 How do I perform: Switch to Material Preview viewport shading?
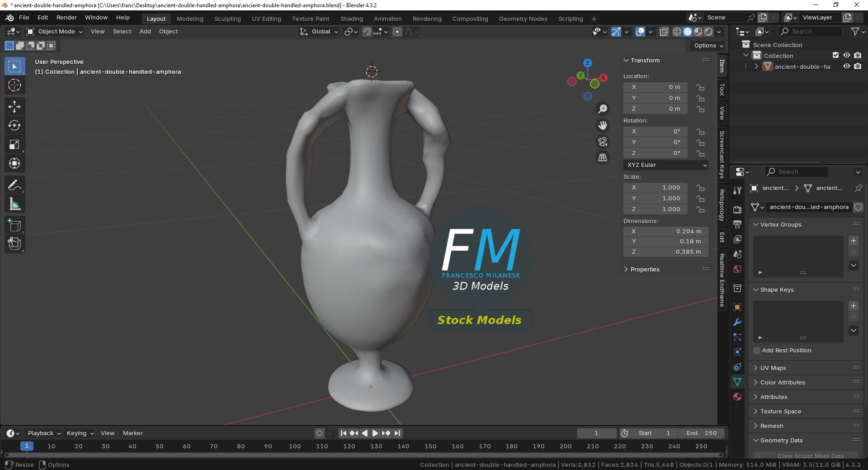point(698,32)
